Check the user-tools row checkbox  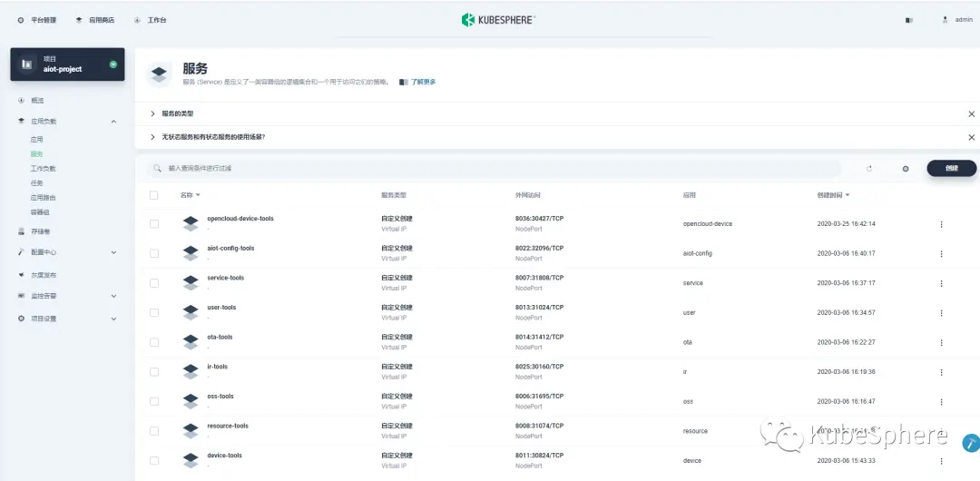[x=153, y=313]
